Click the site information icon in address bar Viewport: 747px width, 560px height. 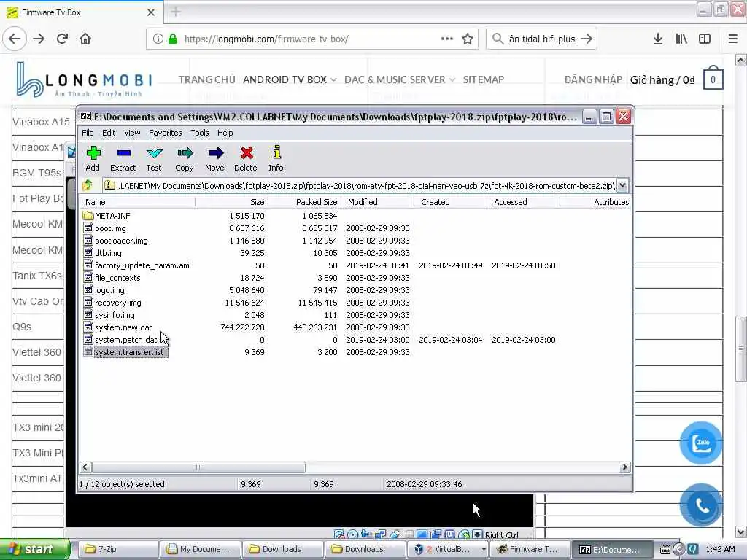coord(158,39)
